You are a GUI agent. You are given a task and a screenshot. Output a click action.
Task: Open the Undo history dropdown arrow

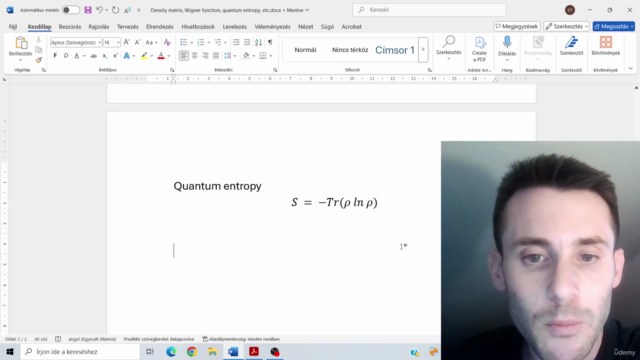[107, 10]
